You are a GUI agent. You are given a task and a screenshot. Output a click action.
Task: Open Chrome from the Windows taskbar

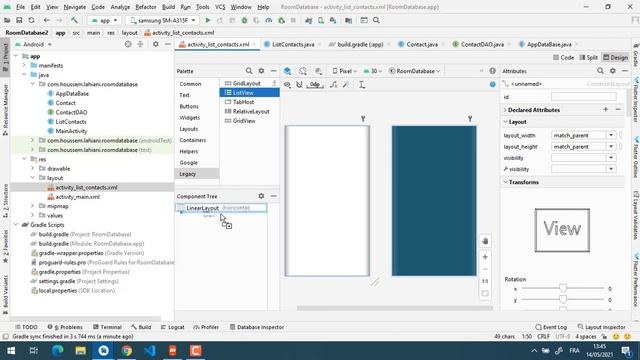coord(127,351)
